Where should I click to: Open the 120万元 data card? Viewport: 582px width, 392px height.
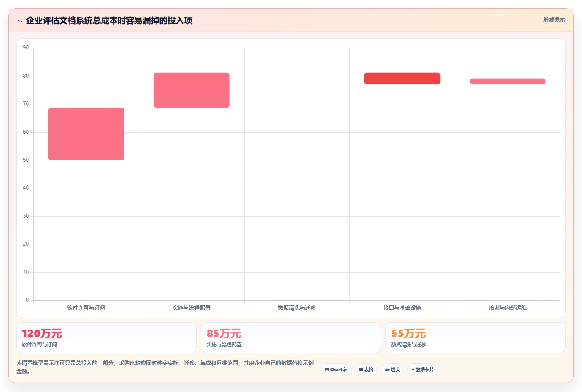click(x=106, y=338)
